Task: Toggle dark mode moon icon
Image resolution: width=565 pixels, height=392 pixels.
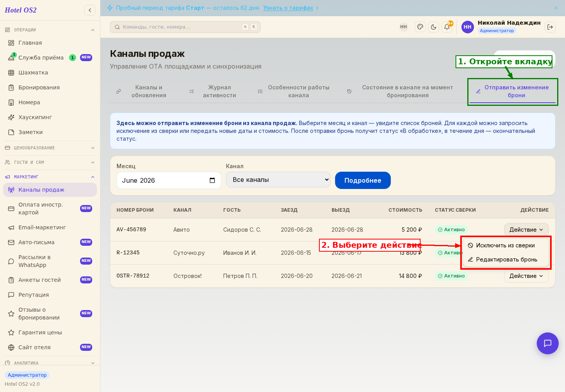Action: (x=434, y=27)
